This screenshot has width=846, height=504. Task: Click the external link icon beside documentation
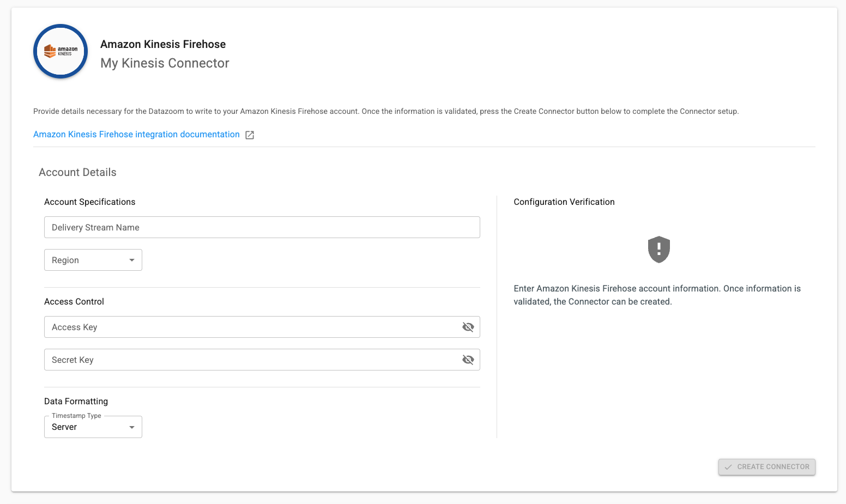click(x=250, y=135)
